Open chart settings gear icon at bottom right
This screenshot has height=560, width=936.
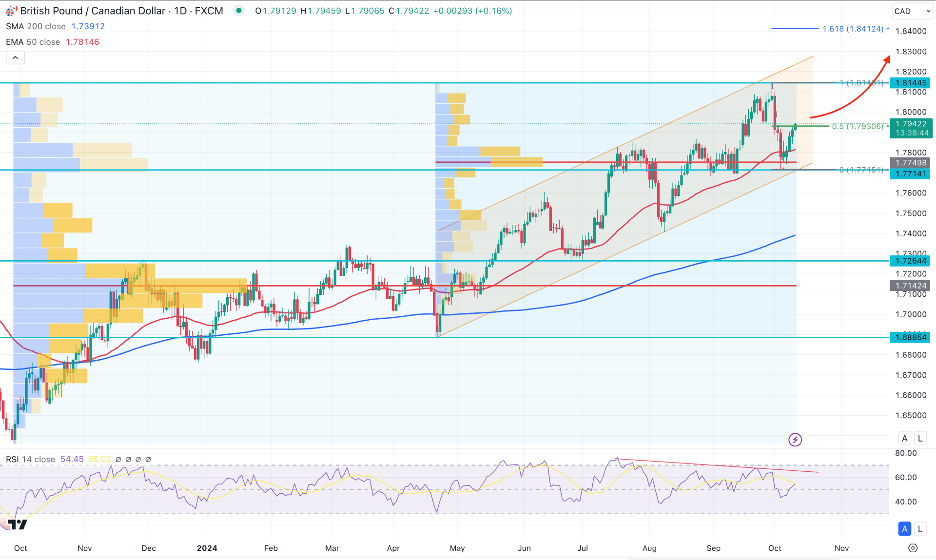point(913,548)
